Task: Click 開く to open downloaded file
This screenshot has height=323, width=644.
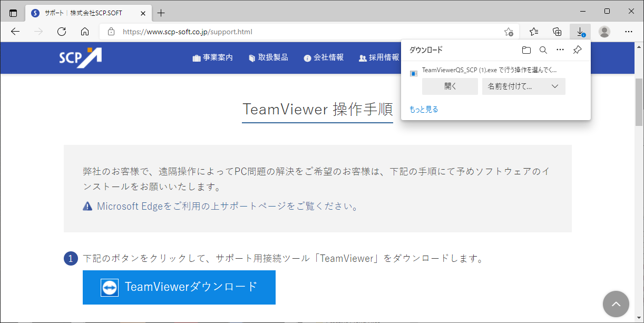Action: click(450, 86)
